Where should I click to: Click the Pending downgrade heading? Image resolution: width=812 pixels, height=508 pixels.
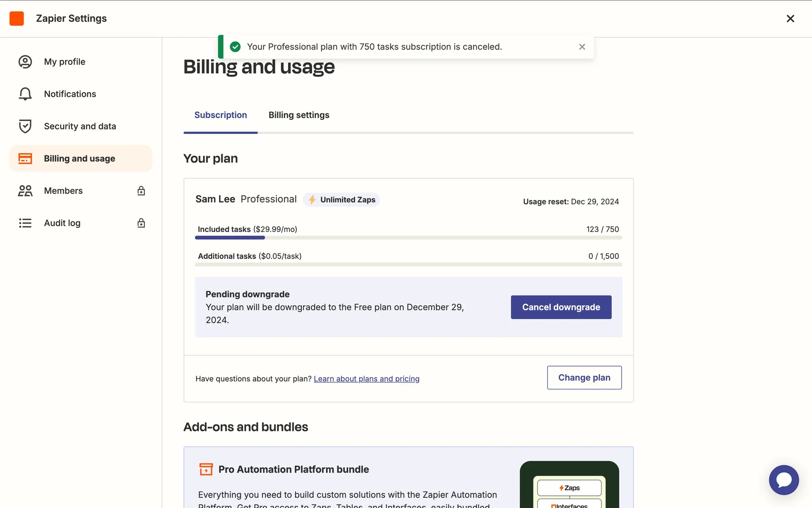[247, 294]
